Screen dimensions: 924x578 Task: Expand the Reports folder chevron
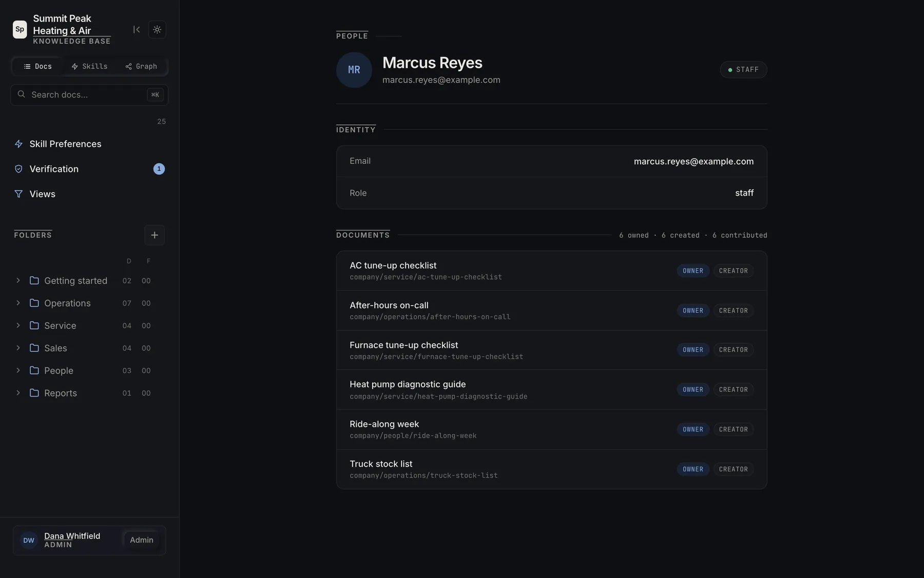[18, 393]
